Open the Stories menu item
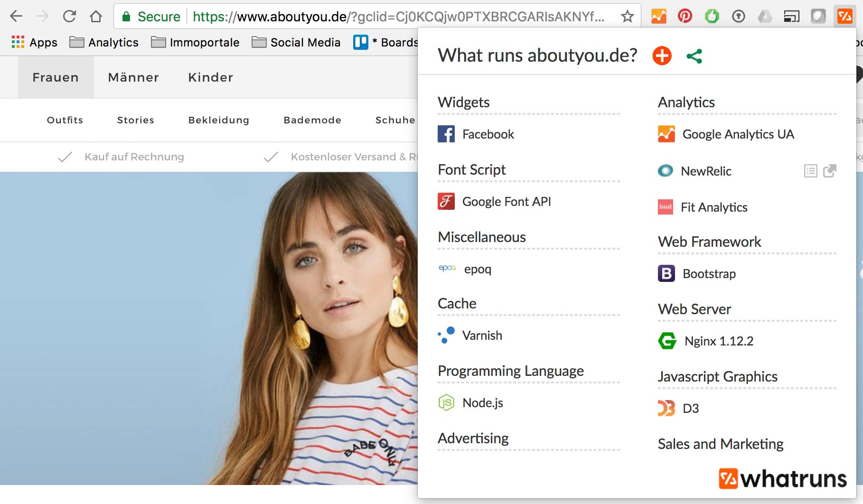This screenshot has height=504, width=863. [x=136, y=120]
